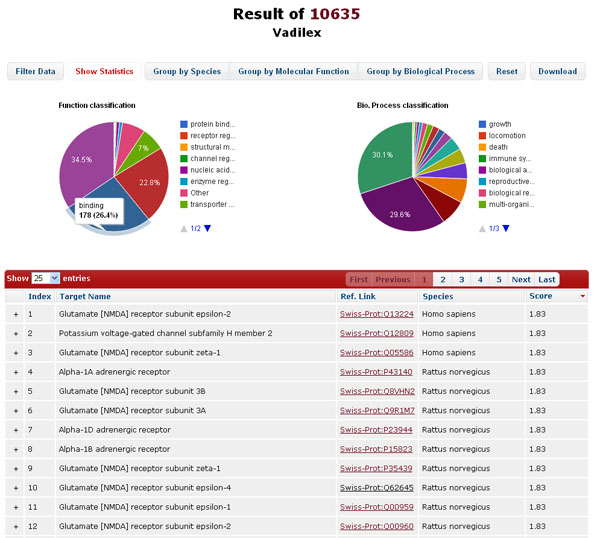Group results by Species

pos(187,71)
